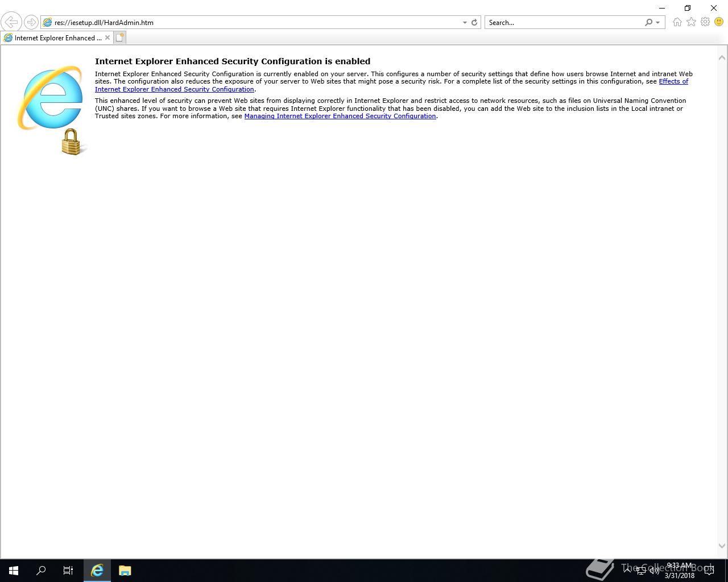The image size is (728, 582).
Task: Open Favorites star icon
Action: 691,22
